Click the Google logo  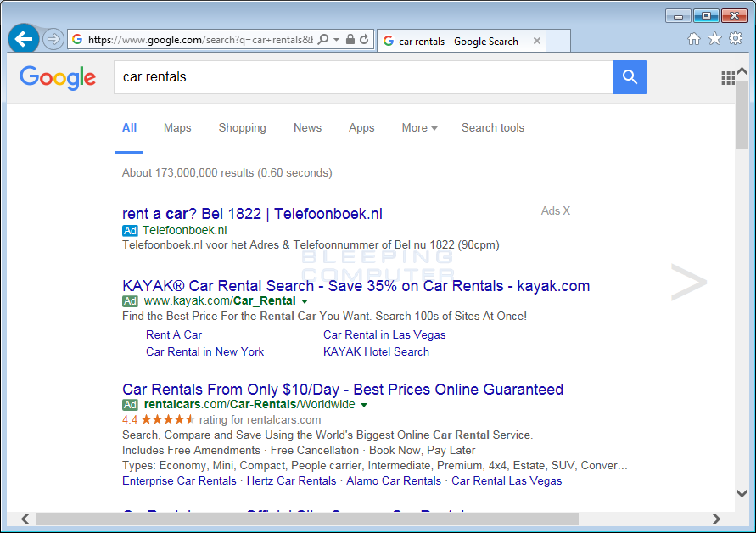[x=58, y=78]
